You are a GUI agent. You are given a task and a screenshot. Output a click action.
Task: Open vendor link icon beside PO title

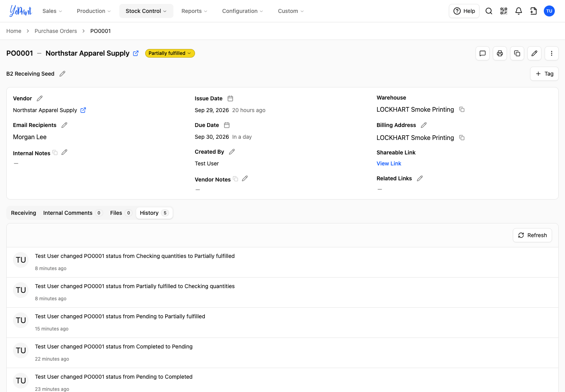(x=136, y=53)
